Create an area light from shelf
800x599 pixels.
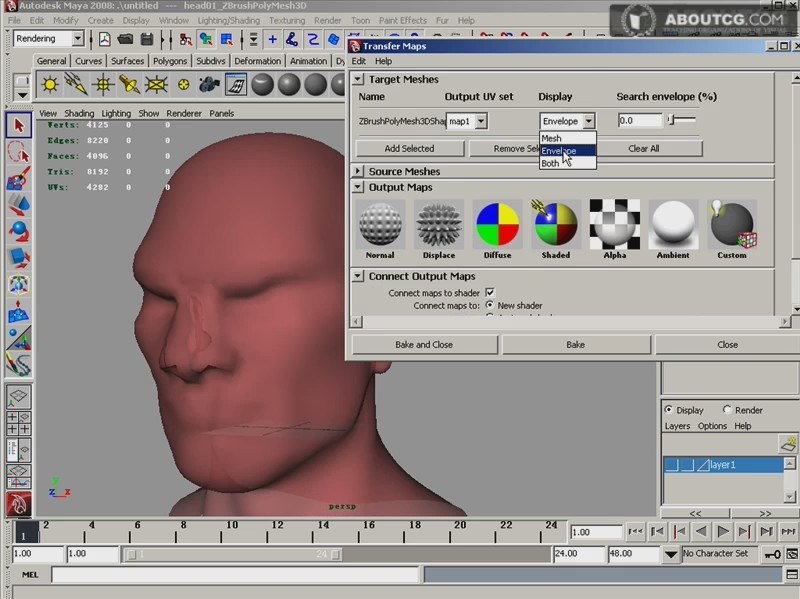click(x=156, y=84)
